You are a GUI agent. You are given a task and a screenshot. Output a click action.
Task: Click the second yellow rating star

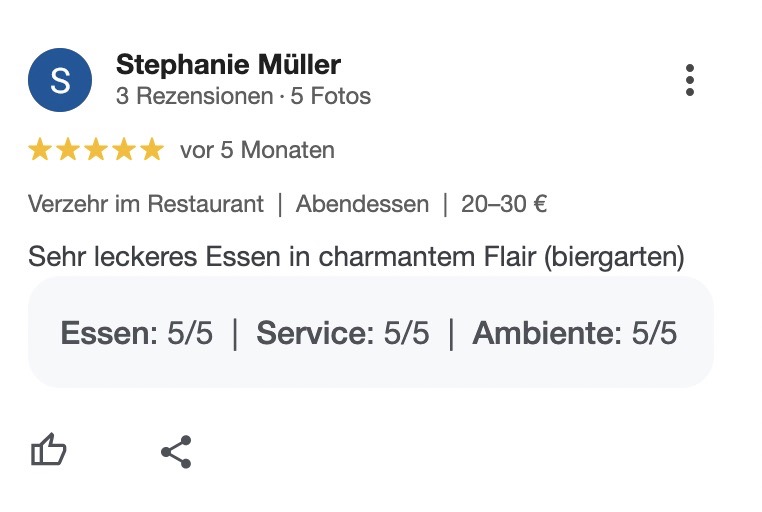pyautogui.click(x=68, y=149)
